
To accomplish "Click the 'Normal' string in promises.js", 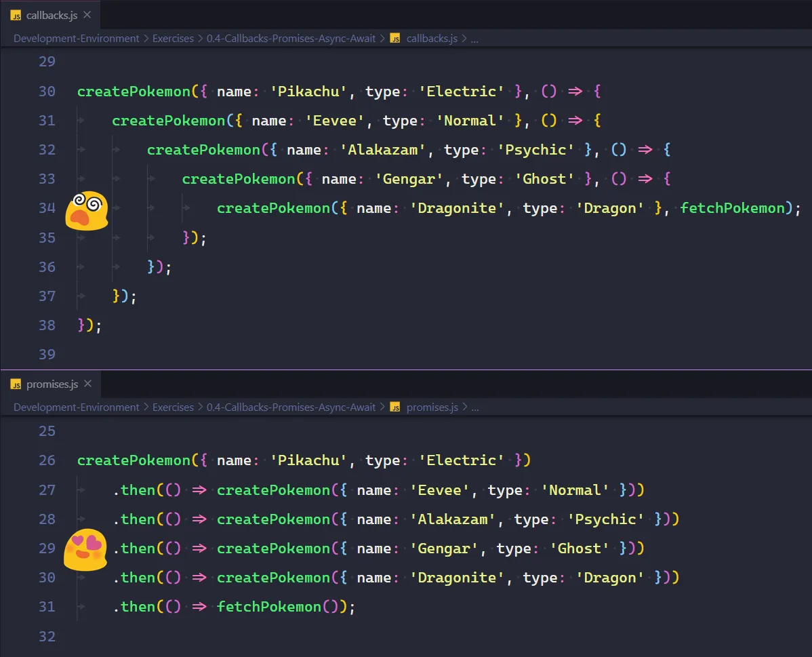I will (x=575, y=490).
